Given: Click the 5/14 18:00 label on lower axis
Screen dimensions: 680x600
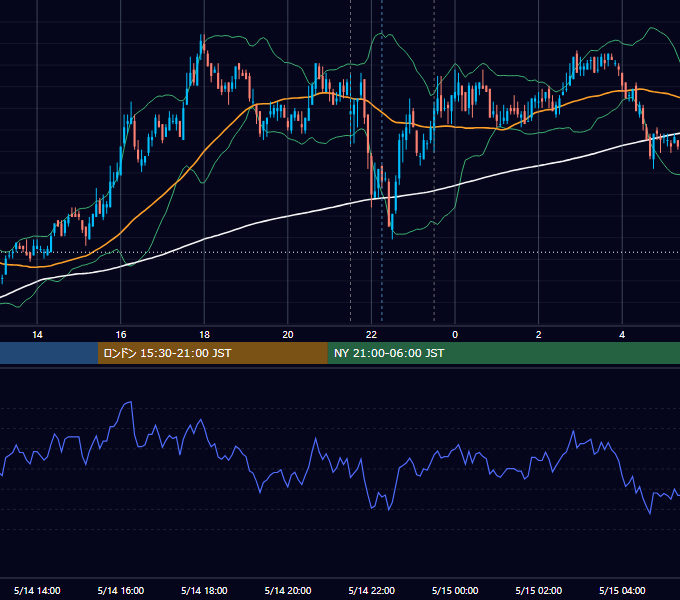Looking at the screenshot, I should click(204, 590).
